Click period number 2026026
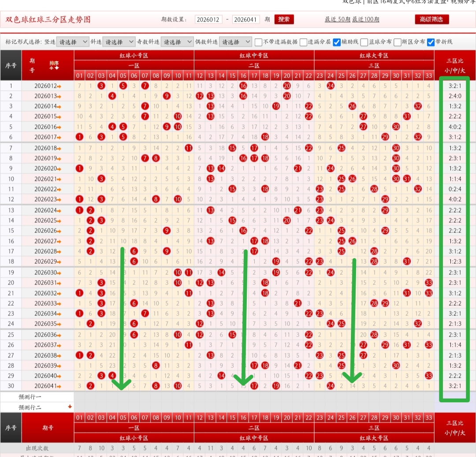Screen dimensions: 476x457 [45, 231]
